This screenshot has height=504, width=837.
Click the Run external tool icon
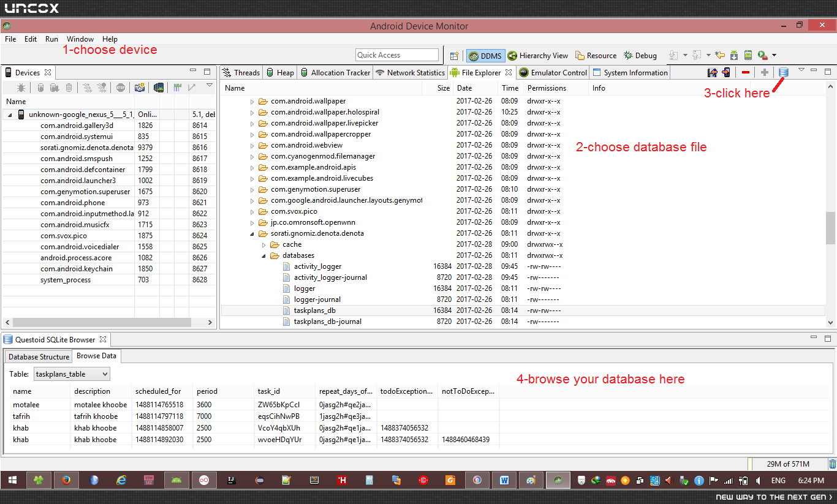click(x=763, y=55)
